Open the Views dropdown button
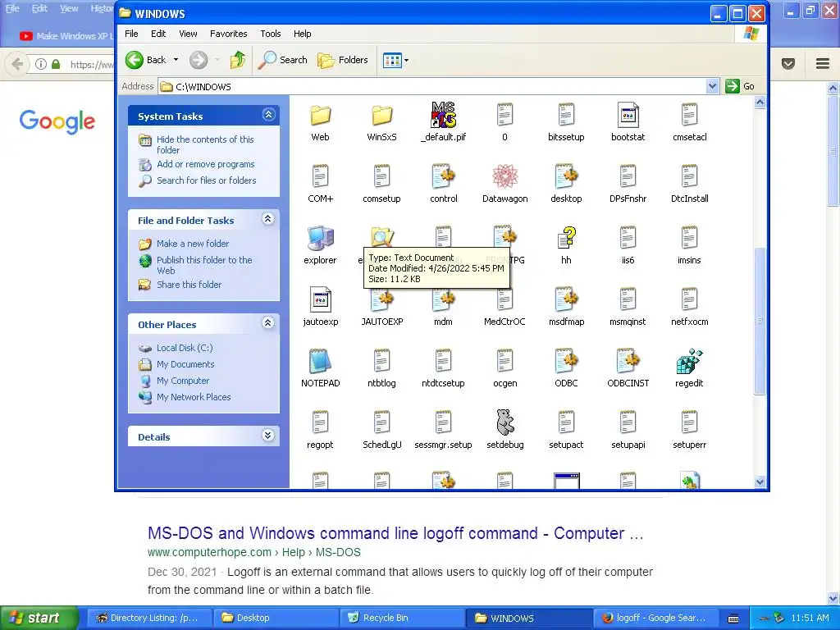The image size is (840, 630). pos(395,60)
